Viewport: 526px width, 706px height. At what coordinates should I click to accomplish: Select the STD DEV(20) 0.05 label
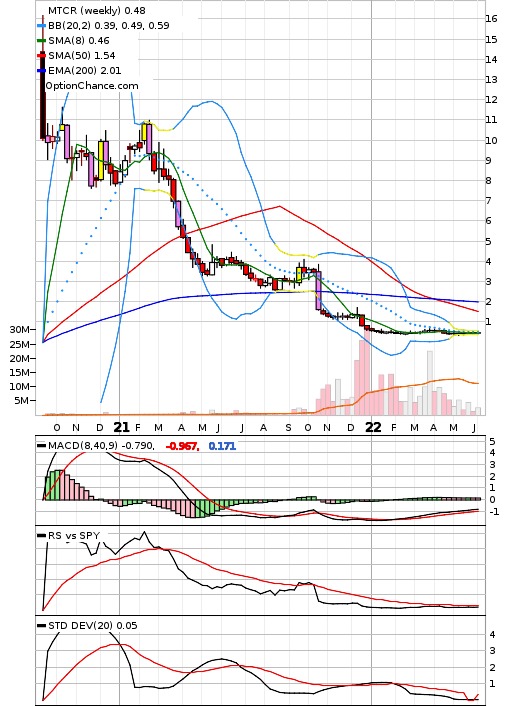click(93, 625)
